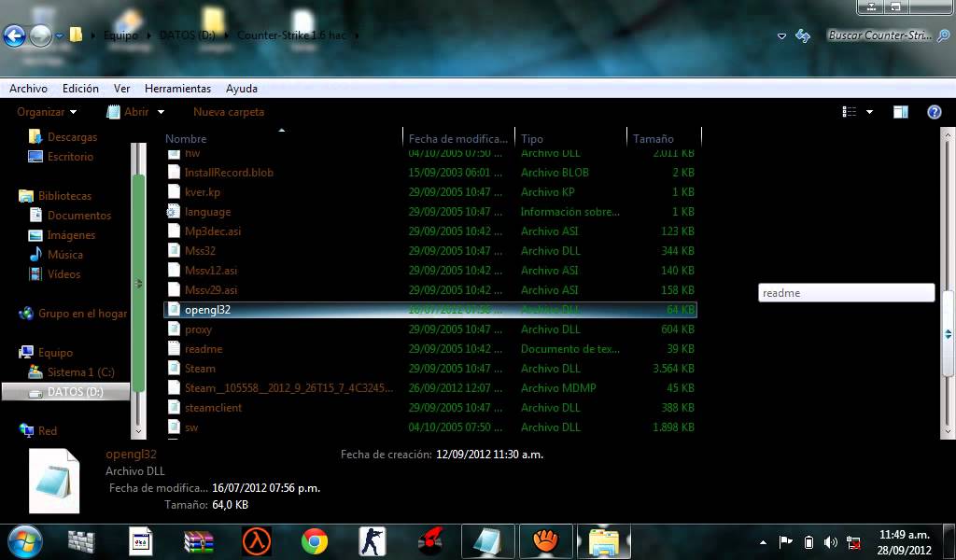Launch Counter-Strike from the taskbar
Image resolution: width=956 pixels, height=560 pixels.
click(x=372, y=541)
